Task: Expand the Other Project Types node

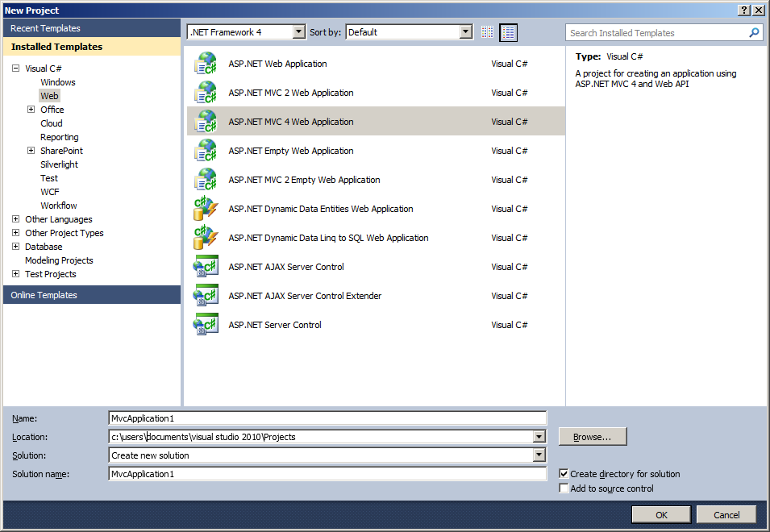Action: point(15,233)
